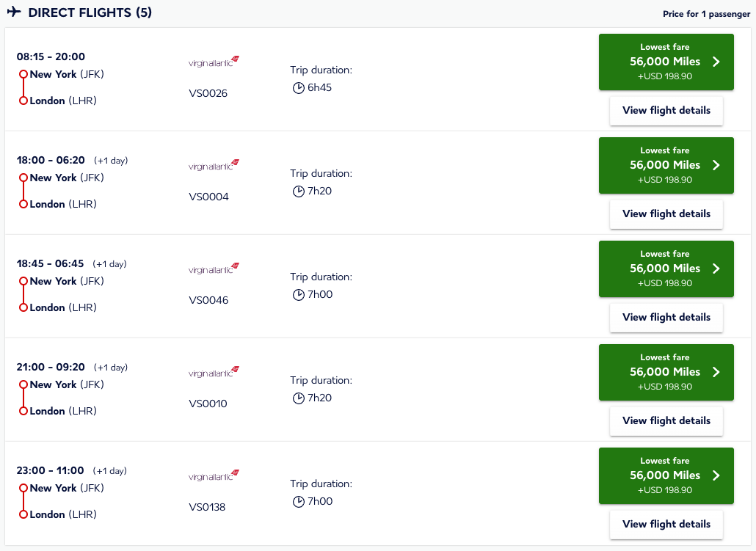Select the 56,000 Miles fare for VS0046
The height and width of the screenshot is (551, 756).
(666, 269)
